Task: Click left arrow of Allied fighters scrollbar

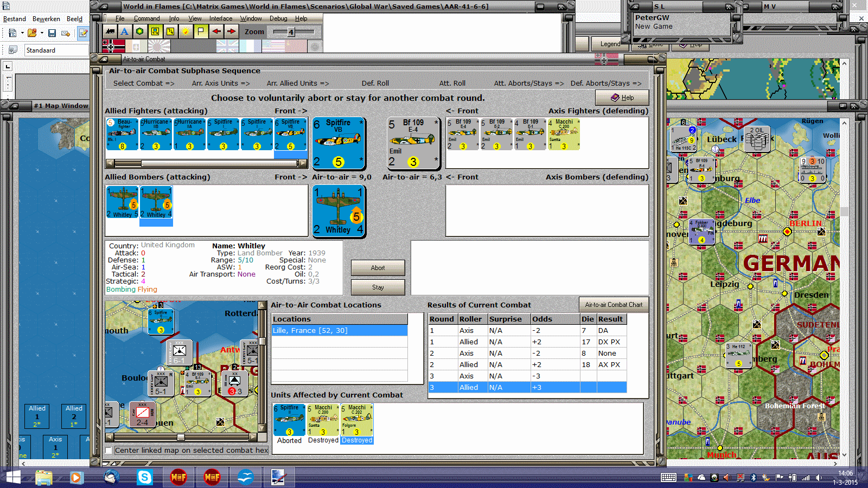Action: (x=110, y=163)
